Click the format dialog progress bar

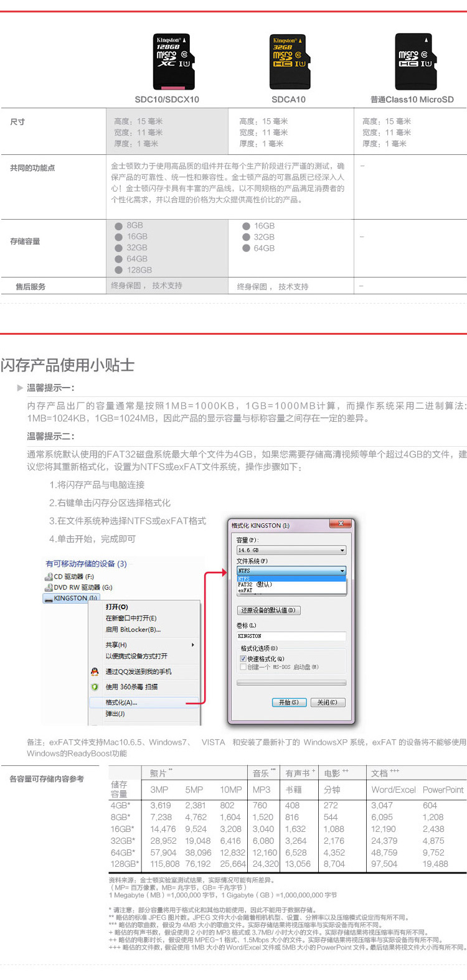coord(291,683)
